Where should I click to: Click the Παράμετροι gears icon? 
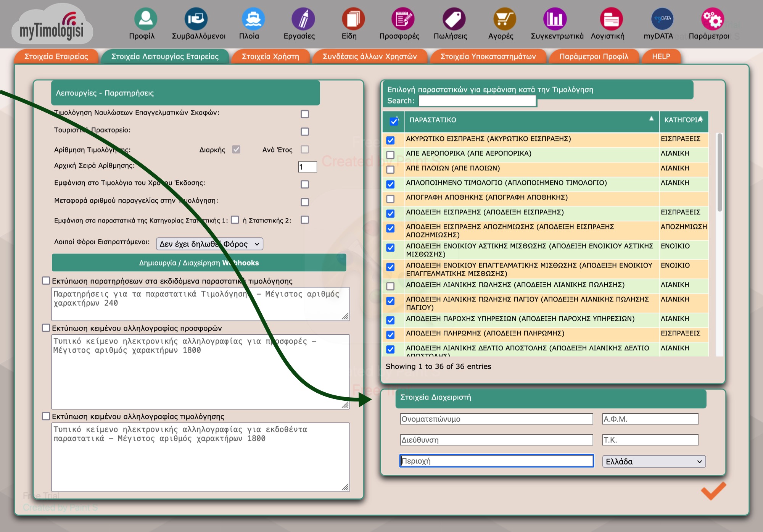pos(712,19)
